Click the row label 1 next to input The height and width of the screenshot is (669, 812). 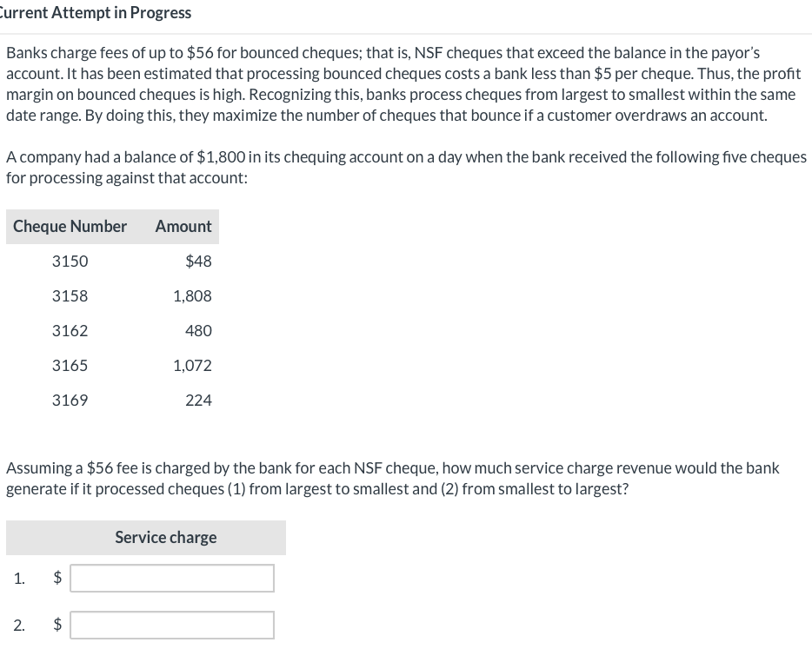(20, 577)
